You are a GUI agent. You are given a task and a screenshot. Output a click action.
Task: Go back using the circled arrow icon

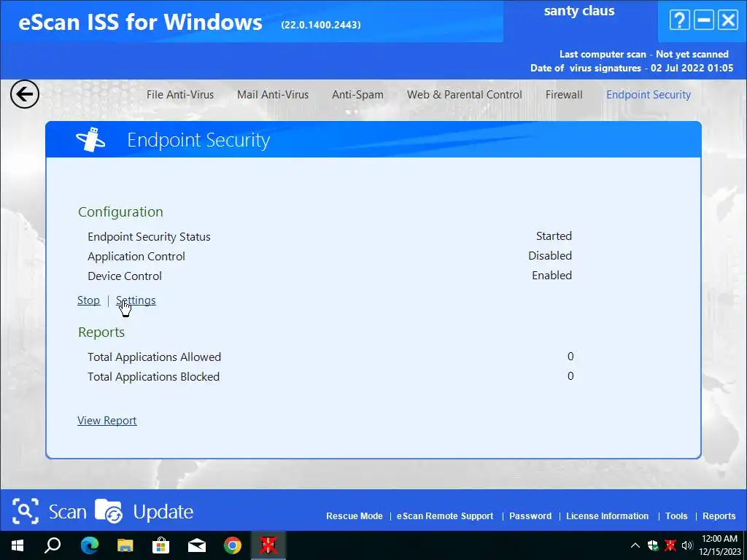point(24,94)
